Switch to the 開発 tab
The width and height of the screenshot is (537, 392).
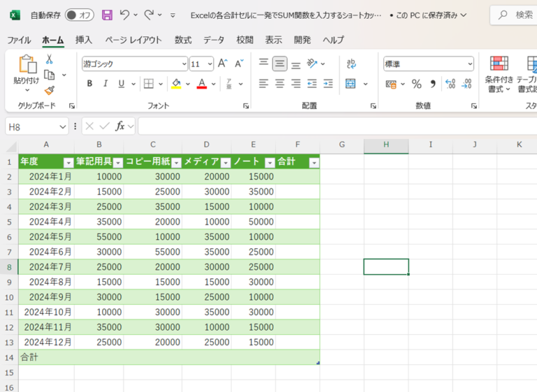pos(302,40)
